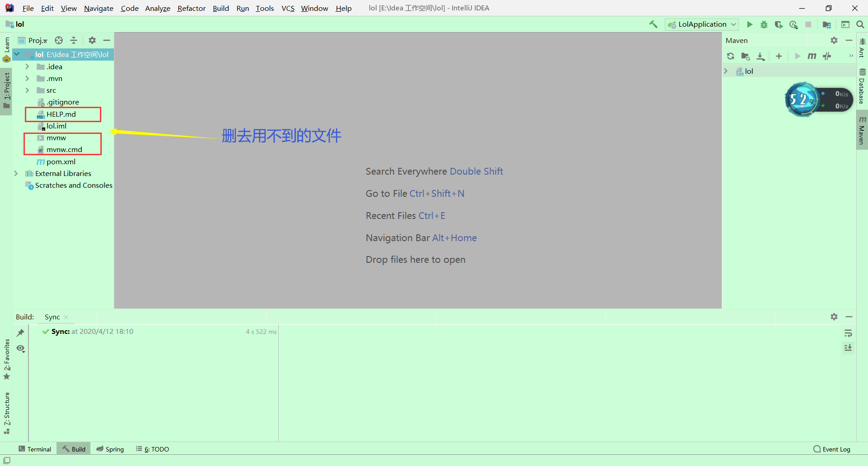Open Project Structure icon in toolbar
The width and height of the screenshot is (868, 466).
click(x=827, y=24)
